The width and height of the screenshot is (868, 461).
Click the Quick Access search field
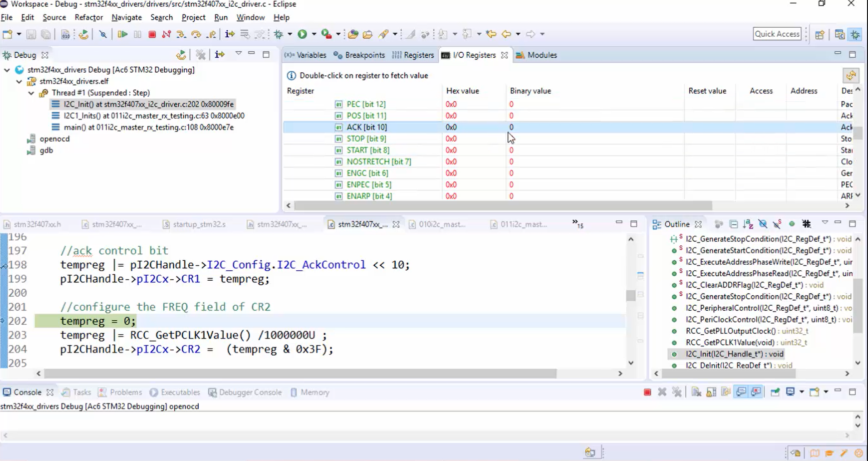777,34
